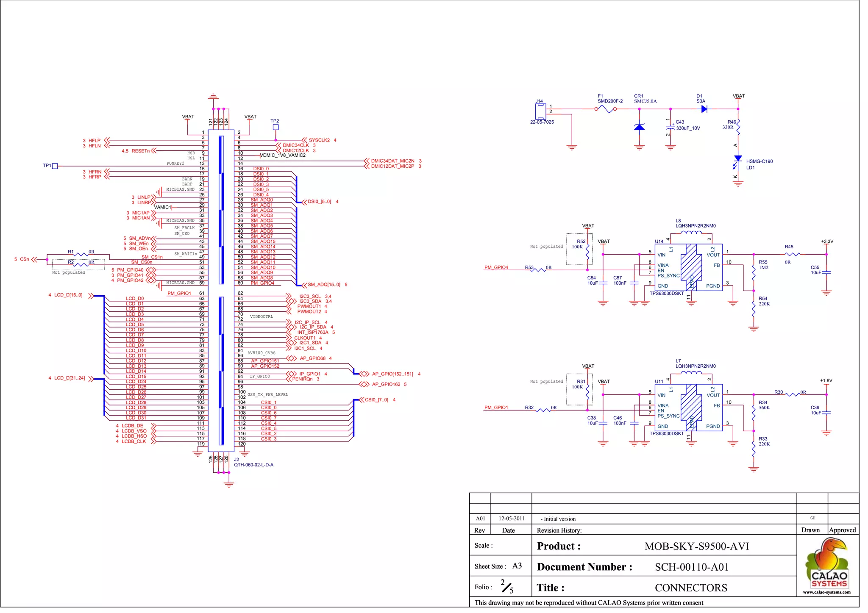Select the F1 SMD200F-2 fuse symbol
This screenshot has height=613, width=868.
click(606, 109)
